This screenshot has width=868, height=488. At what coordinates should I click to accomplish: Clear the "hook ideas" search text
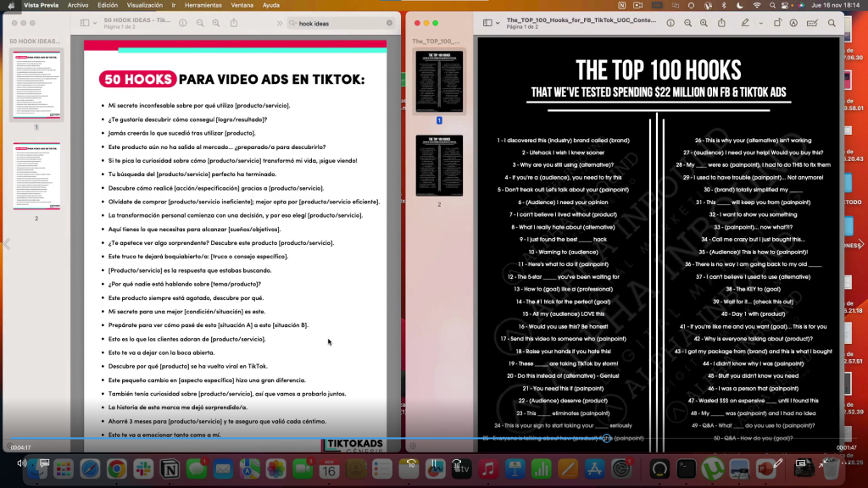pyautogui.click(x=389, y=23)
